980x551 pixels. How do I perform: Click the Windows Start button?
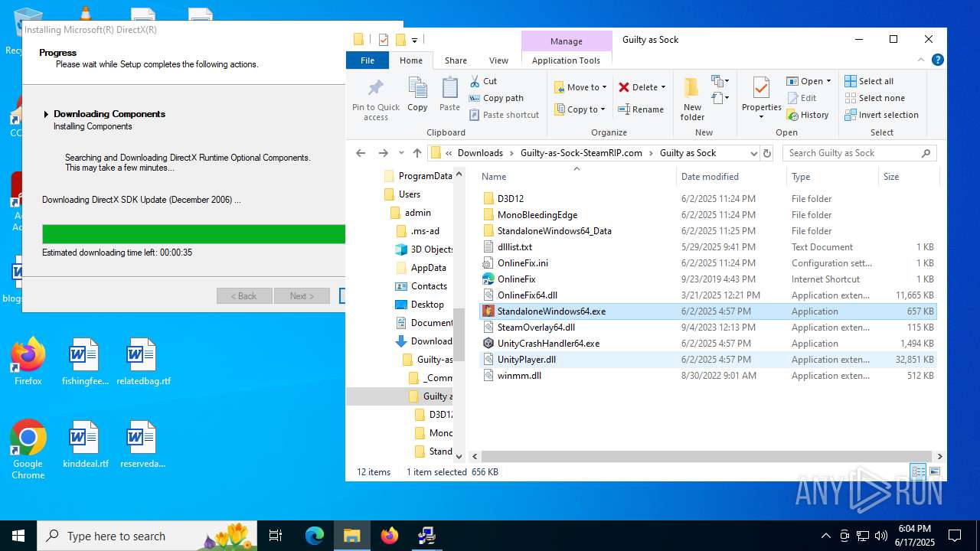[18, 536]
